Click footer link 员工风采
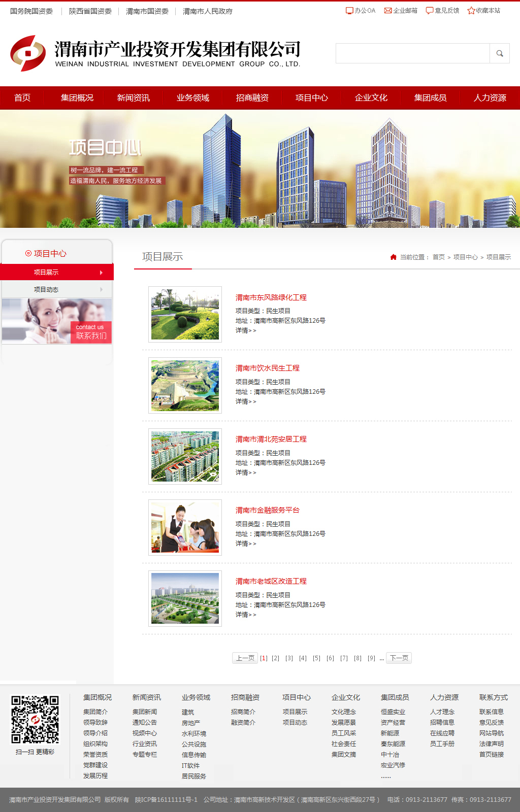520x812 pixels. coord(344,733)
